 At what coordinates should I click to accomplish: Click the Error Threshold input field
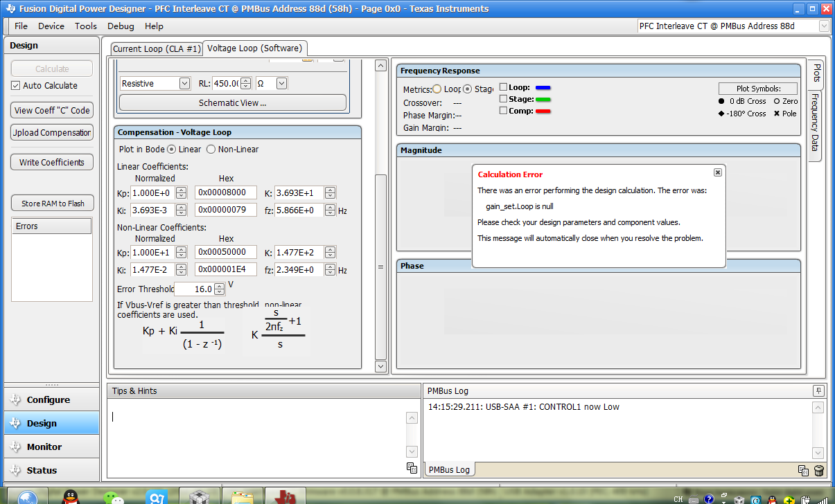[194, 289]
